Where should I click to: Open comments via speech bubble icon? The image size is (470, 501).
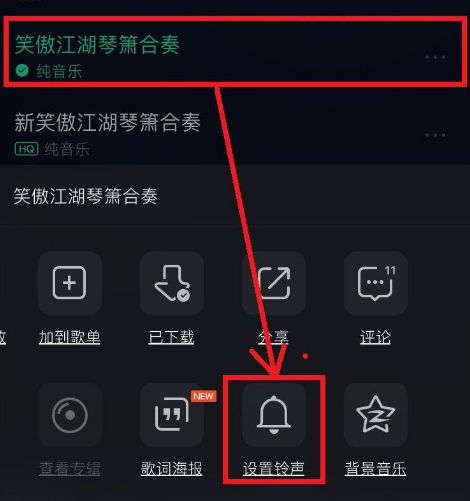coord(376,283)
